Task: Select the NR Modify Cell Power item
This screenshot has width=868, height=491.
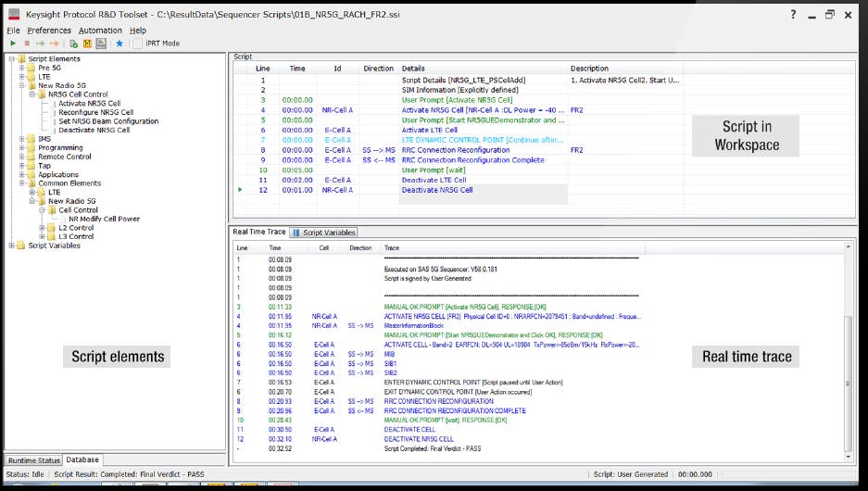Action: pos(104,219)
